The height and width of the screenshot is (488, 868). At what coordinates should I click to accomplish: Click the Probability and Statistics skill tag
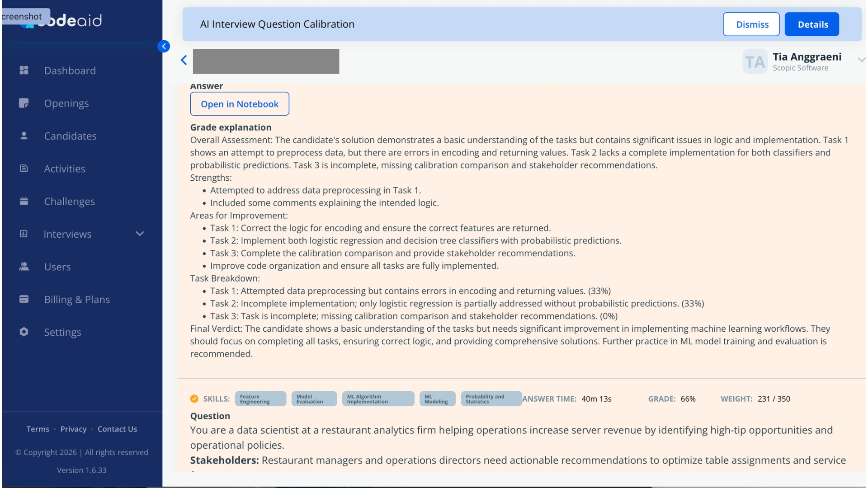[491, 399]
